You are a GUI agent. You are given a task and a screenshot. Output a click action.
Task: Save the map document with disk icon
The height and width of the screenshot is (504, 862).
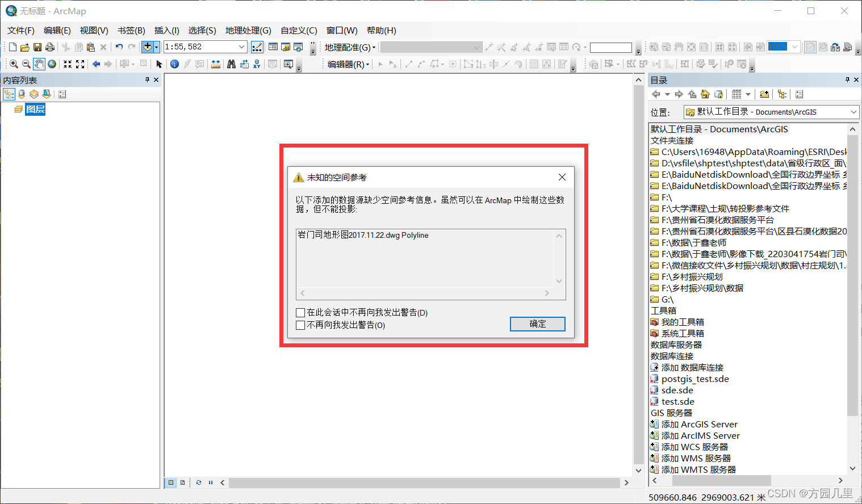37,47
